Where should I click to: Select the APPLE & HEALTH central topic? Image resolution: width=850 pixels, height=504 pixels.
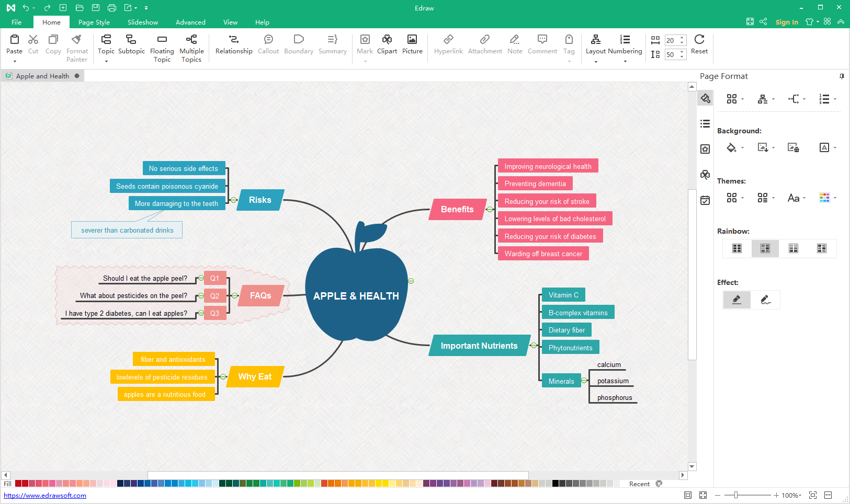tap(356, 296)
